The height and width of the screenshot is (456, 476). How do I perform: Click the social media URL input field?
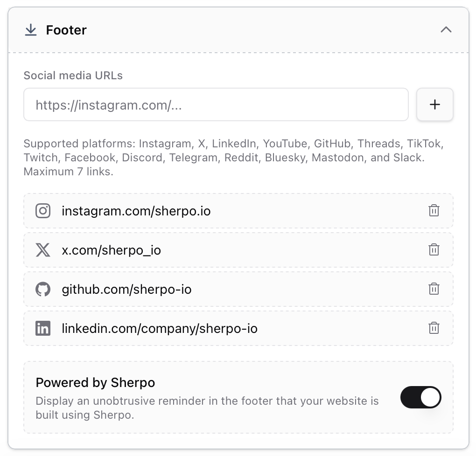click(x=216, y=104)
